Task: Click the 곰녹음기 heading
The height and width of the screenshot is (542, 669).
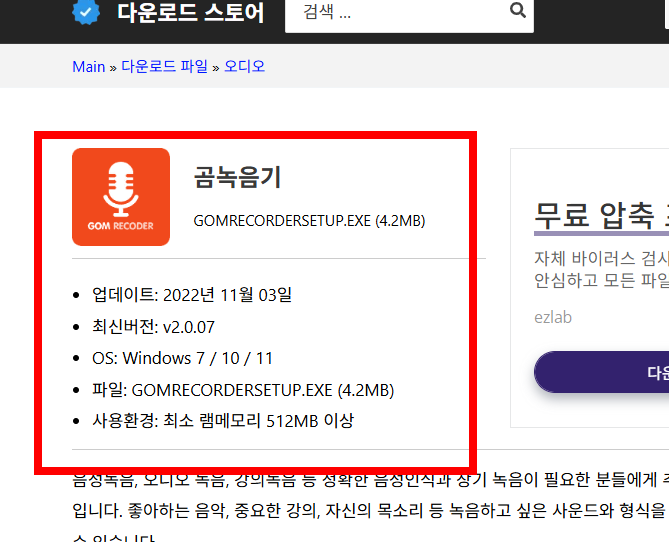Action: 238,177
